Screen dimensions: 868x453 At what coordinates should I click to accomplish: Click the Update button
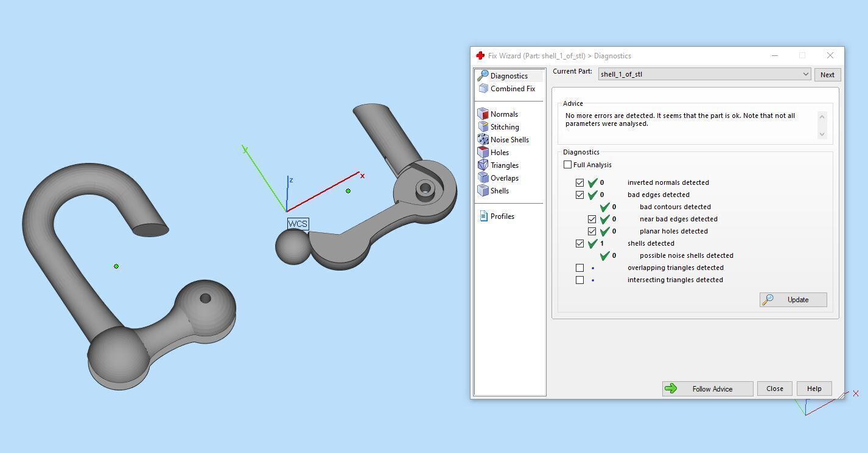(x=793, y=300)
